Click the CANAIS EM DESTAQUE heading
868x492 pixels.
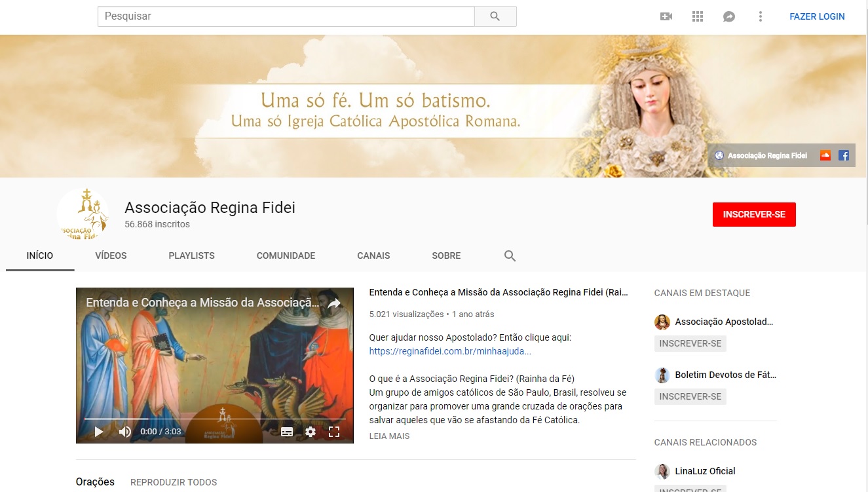click(702, 293)
